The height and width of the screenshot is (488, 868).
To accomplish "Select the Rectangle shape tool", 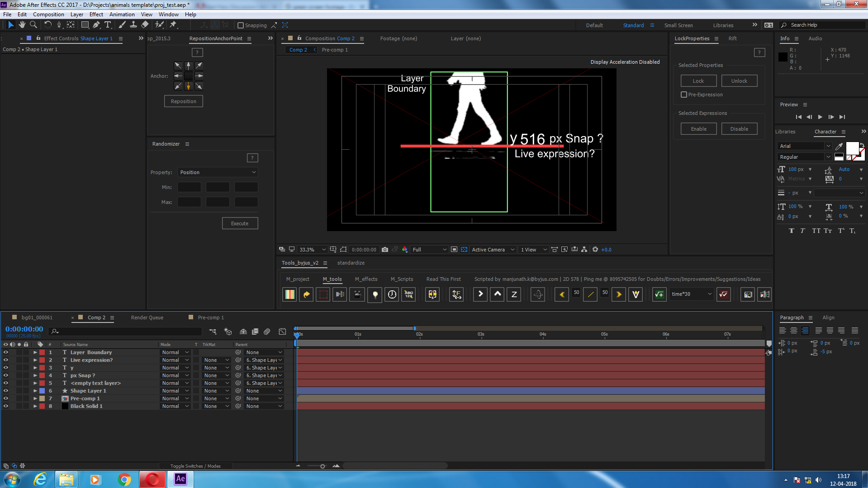I will [x=85, y=25].
